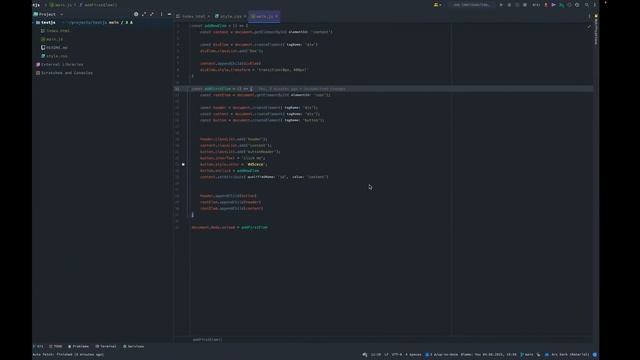
Task: Click the user account icon in top toolbar
Action: 437,5
